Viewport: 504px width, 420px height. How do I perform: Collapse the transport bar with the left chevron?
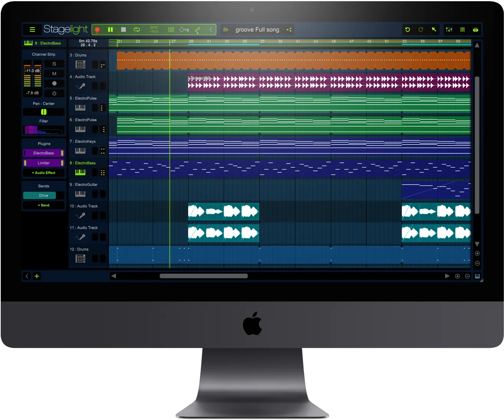(210, 30)
